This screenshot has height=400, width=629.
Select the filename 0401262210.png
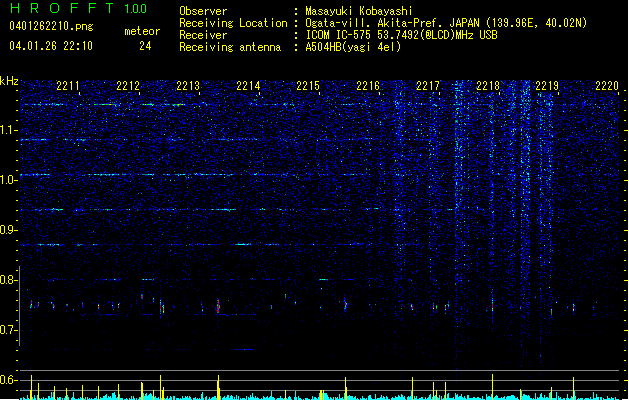tap(51, 26)
